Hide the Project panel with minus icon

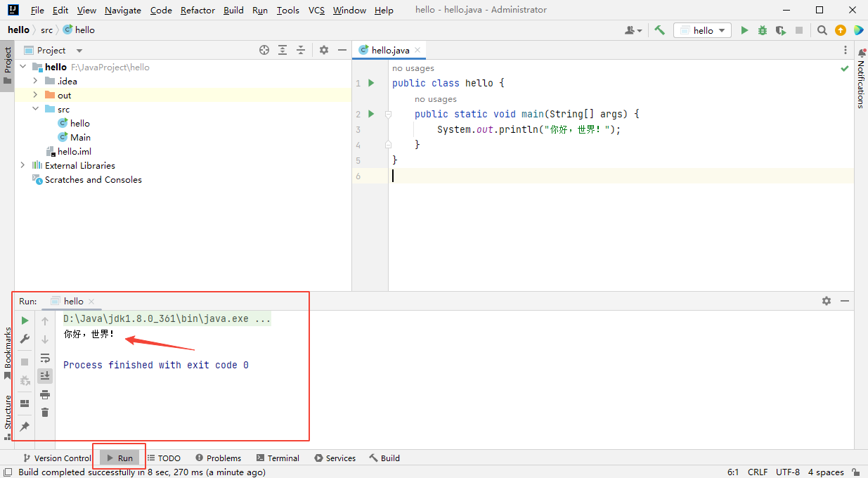342,50
